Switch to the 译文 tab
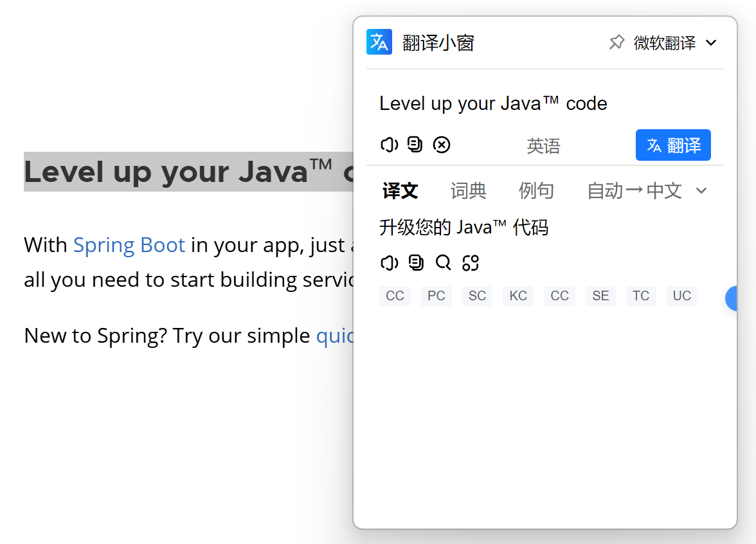The width and height of the screenshot is (756, 544). tap(400, 190)
